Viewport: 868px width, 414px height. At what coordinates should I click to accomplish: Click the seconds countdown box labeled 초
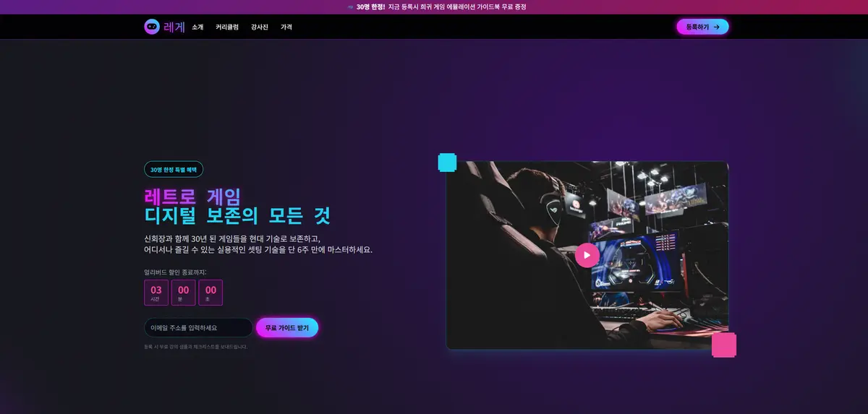pyautogui.click(x=210, y=293)
